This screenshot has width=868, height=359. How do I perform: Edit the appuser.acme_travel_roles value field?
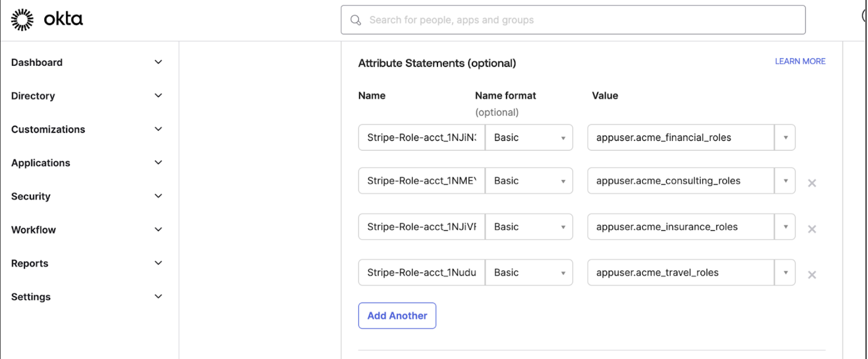(x=681, y=272)
